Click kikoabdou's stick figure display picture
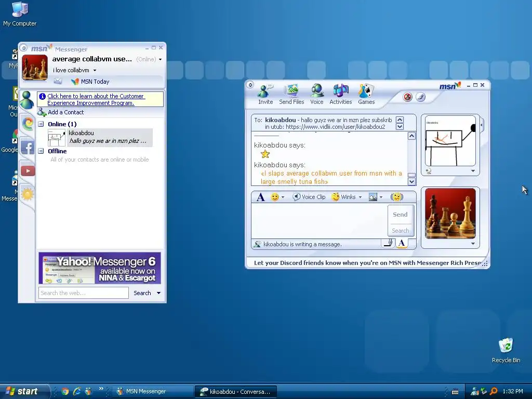The width and height of the screenshot is (532, 399). [450, 141]
